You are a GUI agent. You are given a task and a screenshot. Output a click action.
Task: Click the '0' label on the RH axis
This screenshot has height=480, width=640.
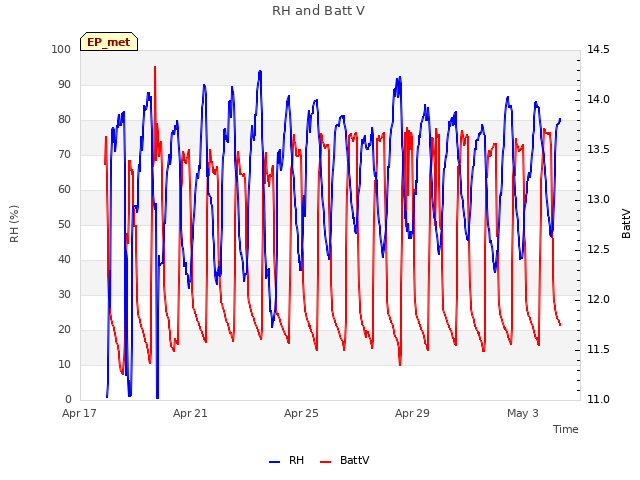point(68,399)
